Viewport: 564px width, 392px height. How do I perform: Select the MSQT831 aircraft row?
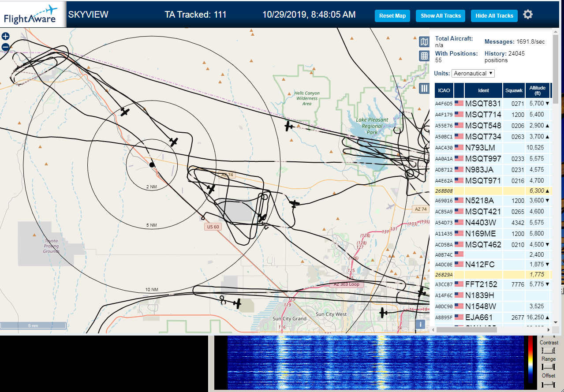493,104
